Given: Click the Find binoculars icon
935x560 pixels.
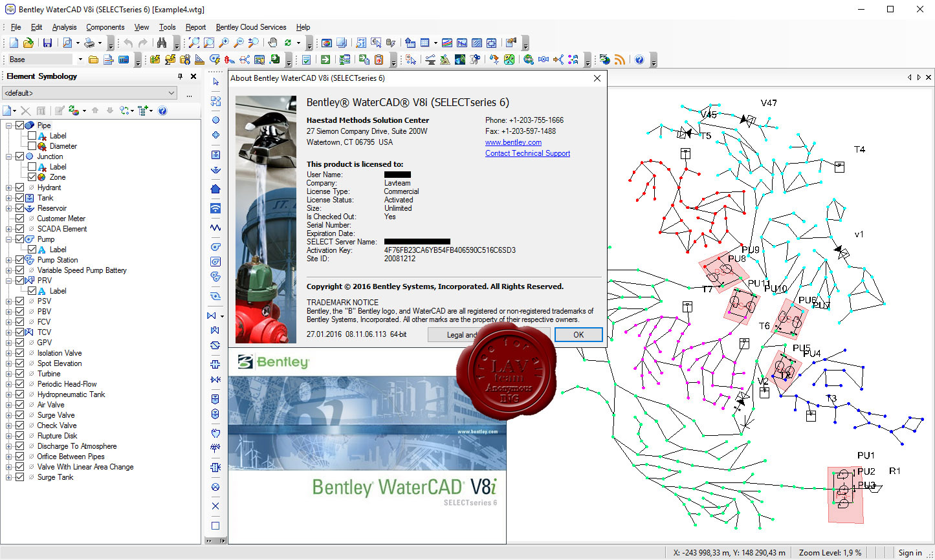Looking at the screenshot, I should 162,43.
